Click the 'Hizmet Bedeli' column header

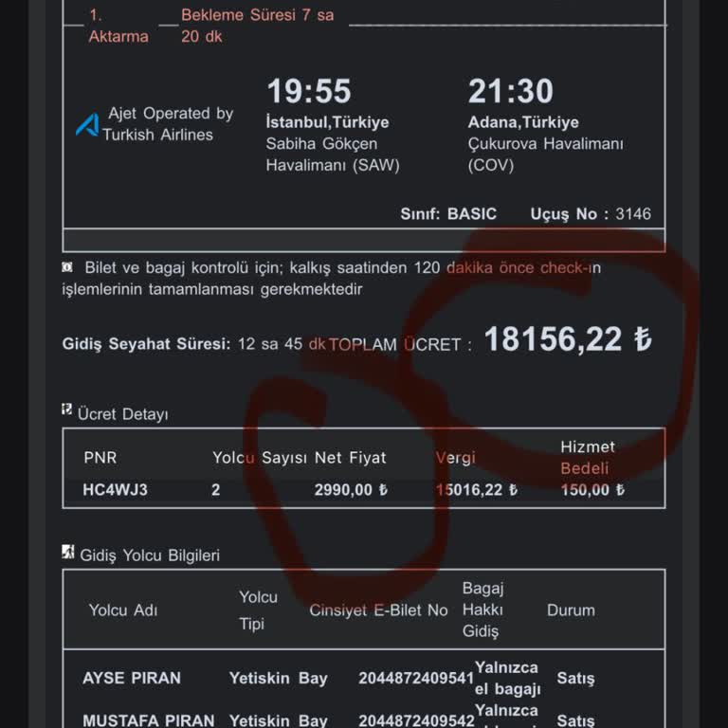[x=588, y=457]
